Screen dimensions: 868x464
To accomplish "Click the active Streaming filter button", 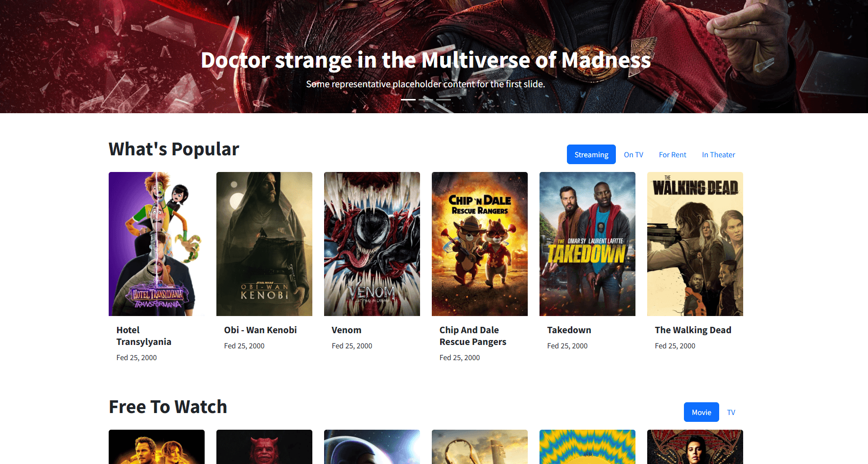I will 591,154.
